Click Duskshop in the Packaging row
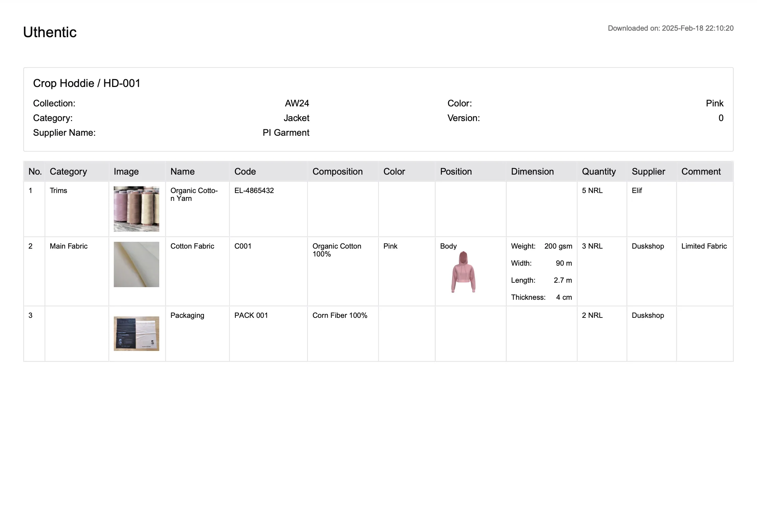Viewport: 757px width, 532px height. click(648, 315)
